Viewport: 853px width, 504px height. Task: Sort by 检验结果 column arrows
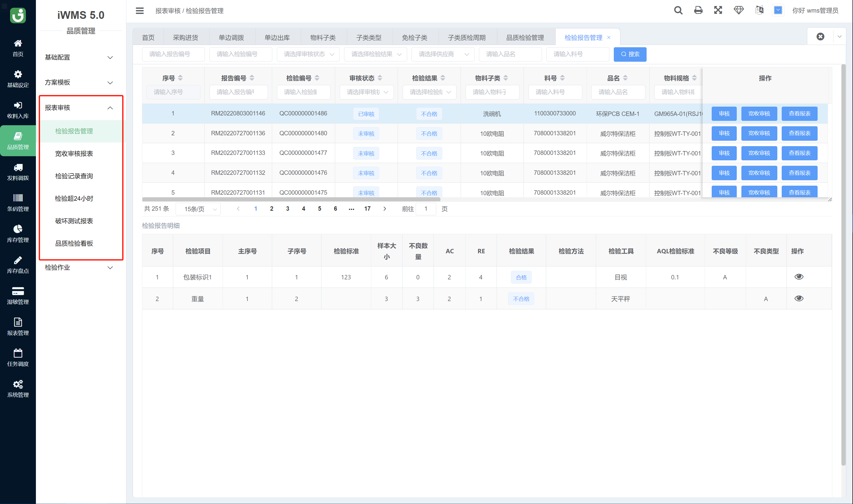443,78
